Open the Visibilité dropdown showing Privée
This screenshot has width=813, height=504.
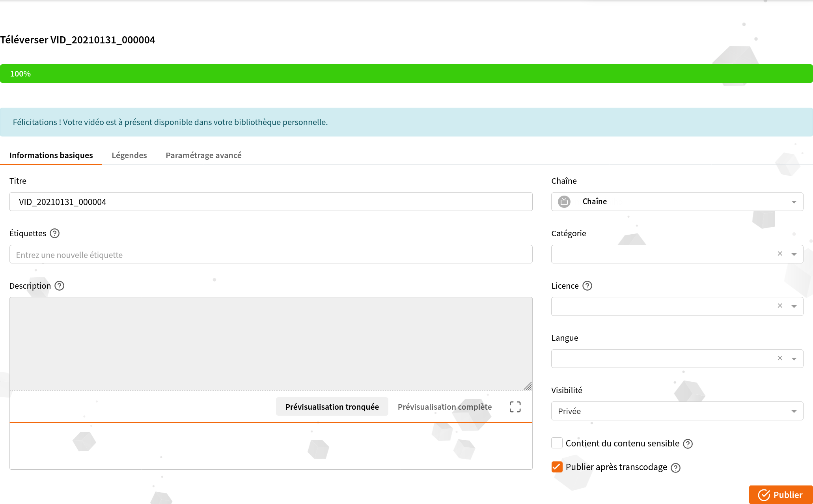click(677, 411)
